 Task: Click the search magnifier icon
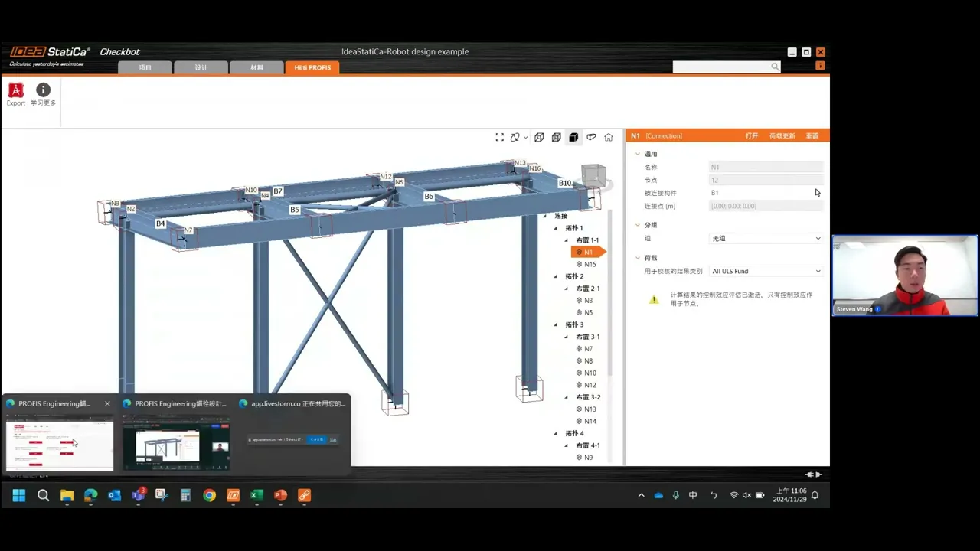(775, 67)
